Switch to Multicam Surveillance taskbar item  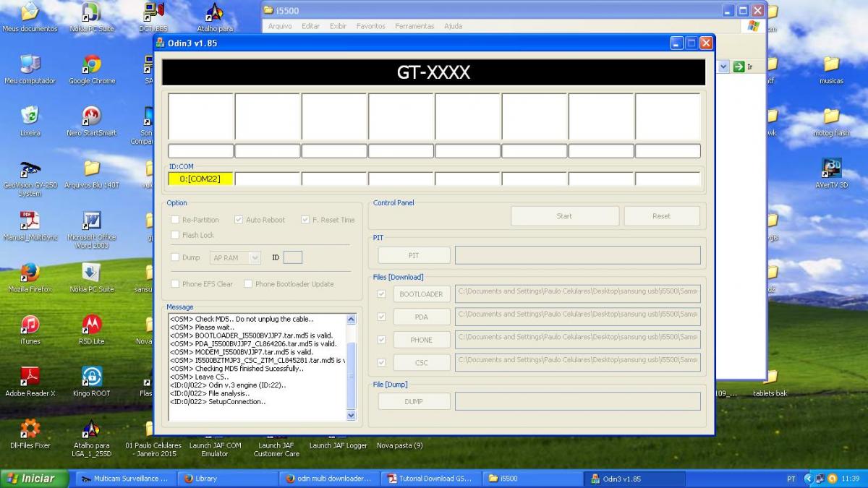124,479
